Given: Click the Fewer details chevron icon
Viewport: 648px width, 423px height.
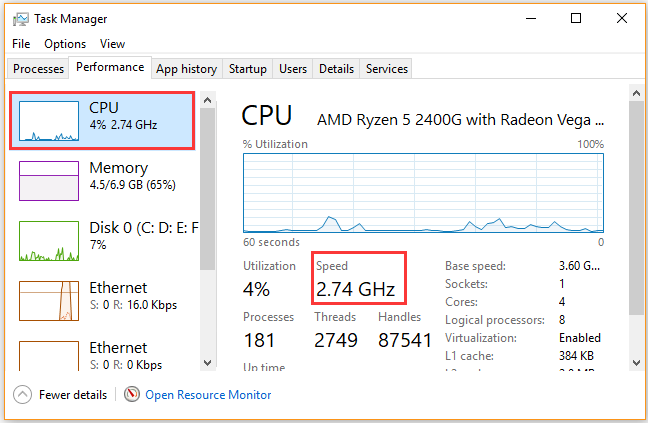Looking at the screenshot, I should (x=22, y=394).
